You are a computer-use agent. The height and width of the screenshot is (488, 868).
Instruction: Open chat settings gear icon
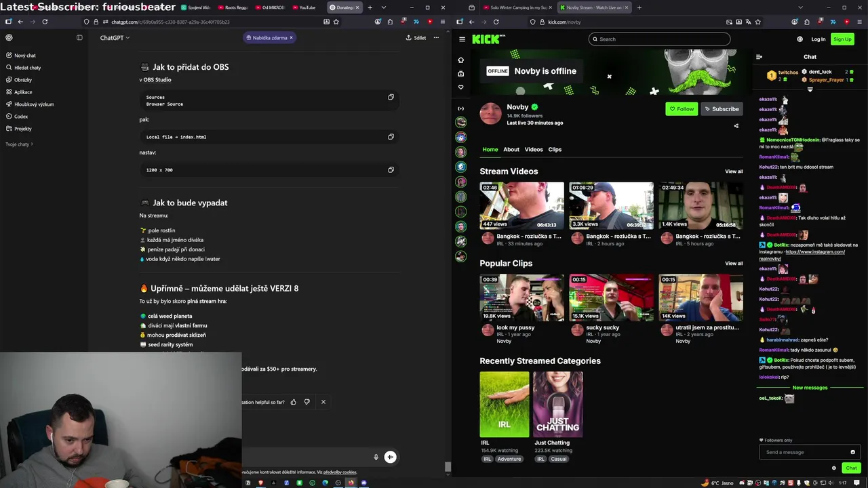(834, 468)
